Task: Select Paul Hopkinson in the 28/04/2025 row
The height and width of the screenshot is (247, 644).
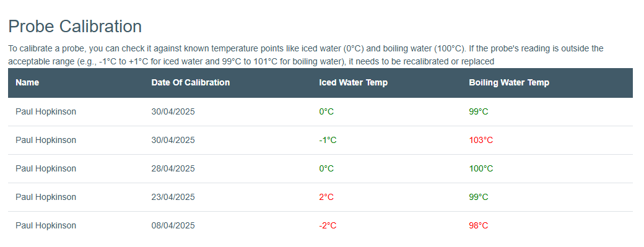Action: (x=46, y=168)
